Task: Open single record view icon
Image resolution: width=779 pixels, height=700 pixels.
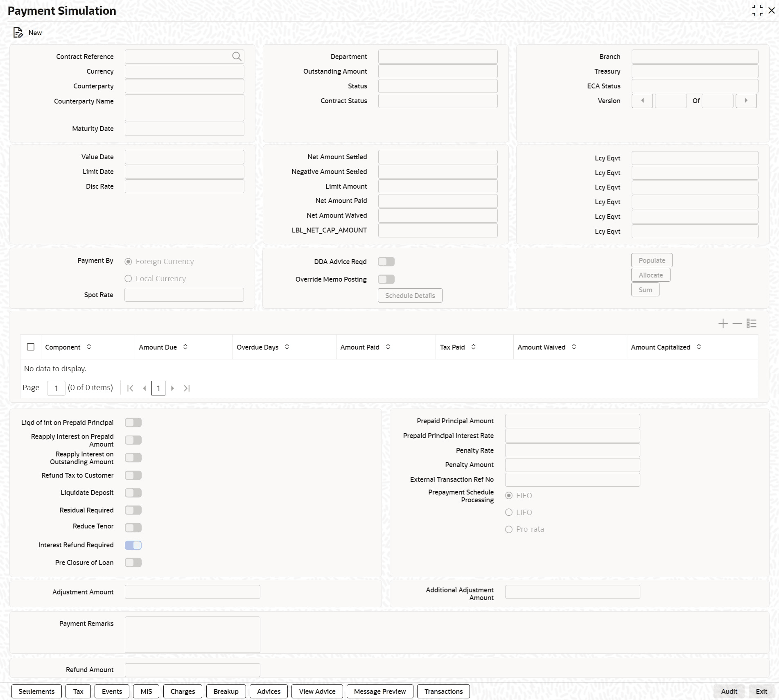Action: pos(751,323)
